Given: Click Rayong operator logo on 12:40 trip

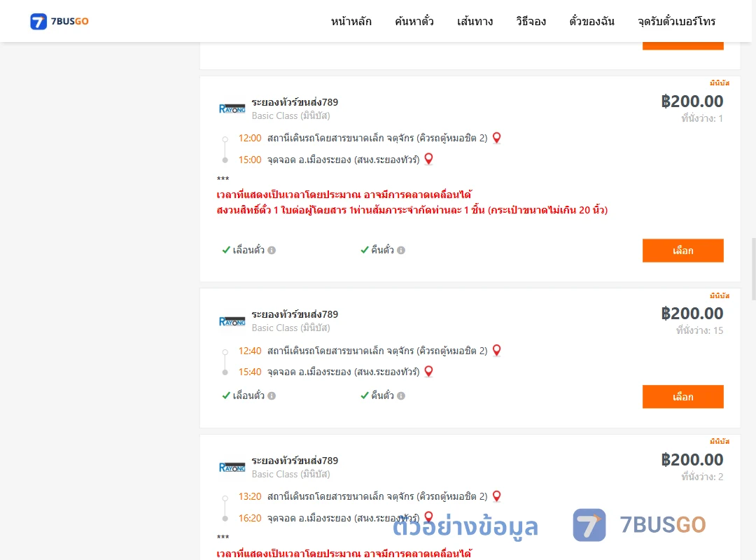Looking at the screenshot, I should (232, 321).
